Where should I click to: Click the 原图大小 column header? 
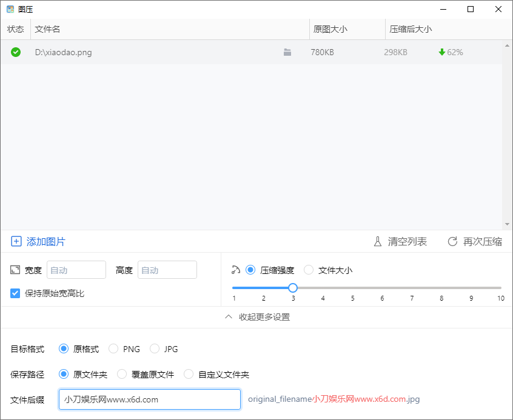click(330, 29)
